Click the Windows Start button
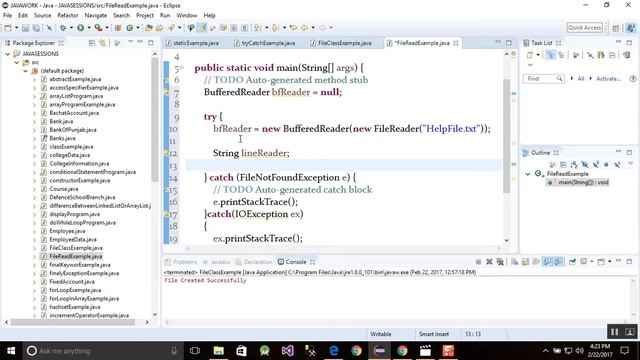This screenshot has height=360, width=640. 11,351
